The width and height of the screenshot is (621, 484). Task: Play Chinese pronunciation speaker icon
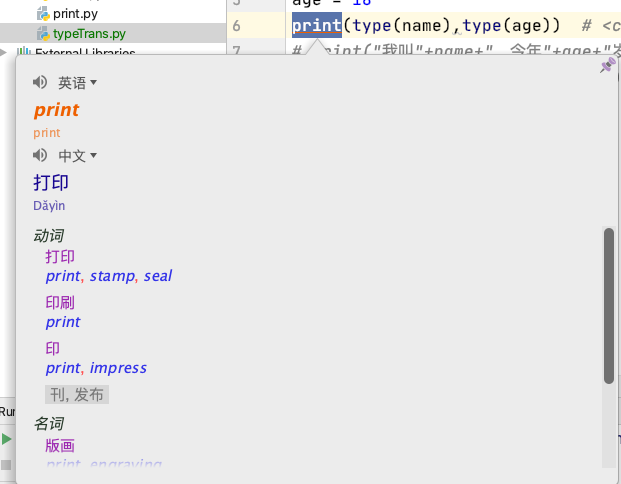[x=40, y=155]
